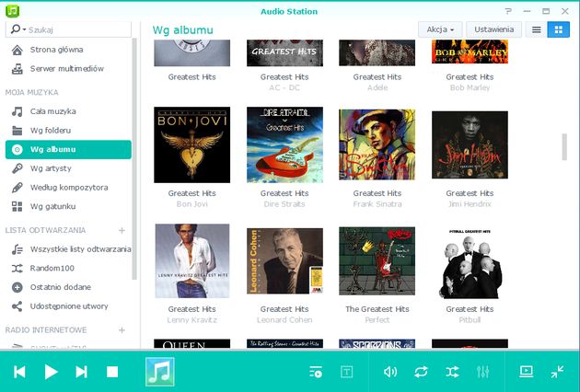The height and width of the screenshot is (392, 580).
Task: Select output device screen icon
Action: point(526,371)
